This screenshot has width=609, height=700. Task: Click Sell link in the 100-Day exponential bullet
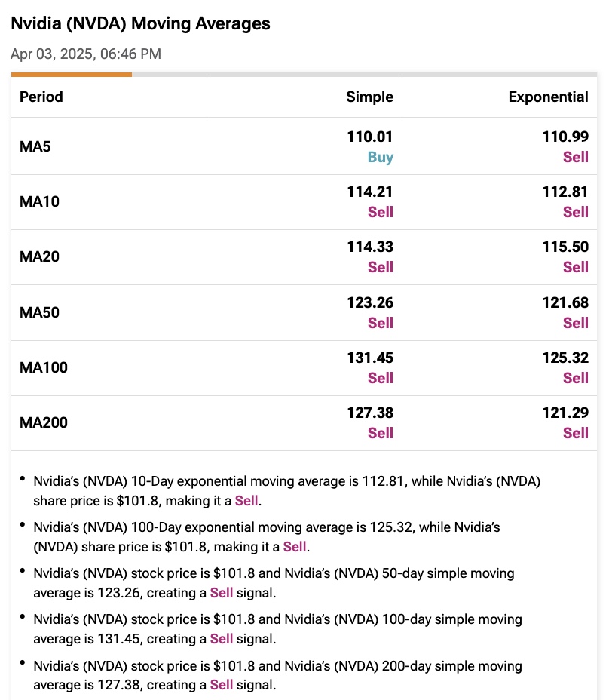[295, 546]
